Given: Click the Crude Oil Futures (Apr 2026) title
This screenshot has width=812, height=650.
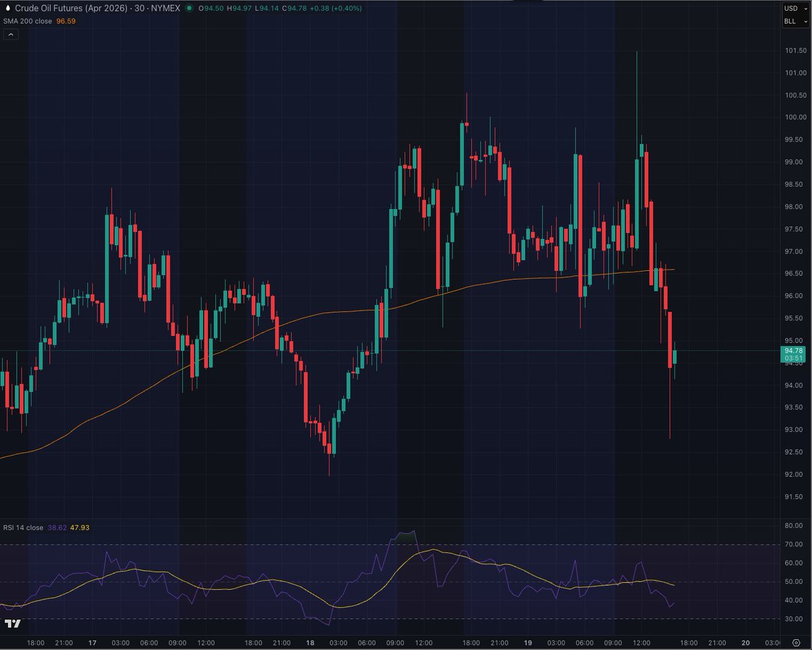Looking at the screenshot, I should 72,8.
